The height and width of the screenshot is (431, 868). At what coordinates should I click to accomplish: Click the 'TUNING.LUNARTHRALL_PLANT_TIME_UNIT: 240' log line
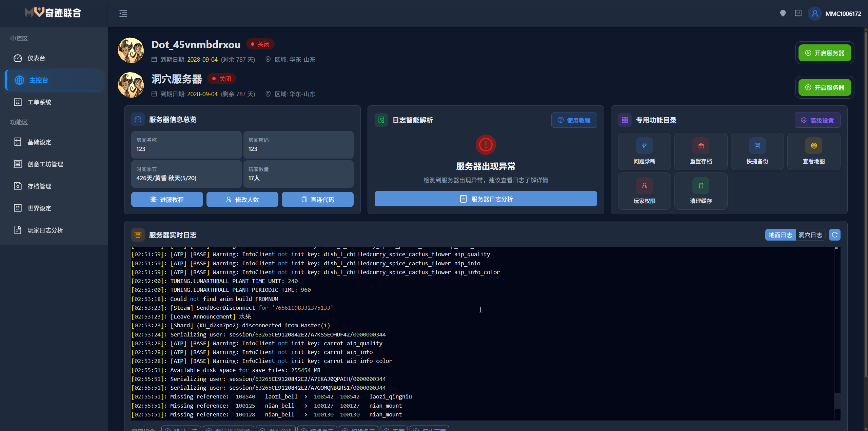[x=215, y=281]
